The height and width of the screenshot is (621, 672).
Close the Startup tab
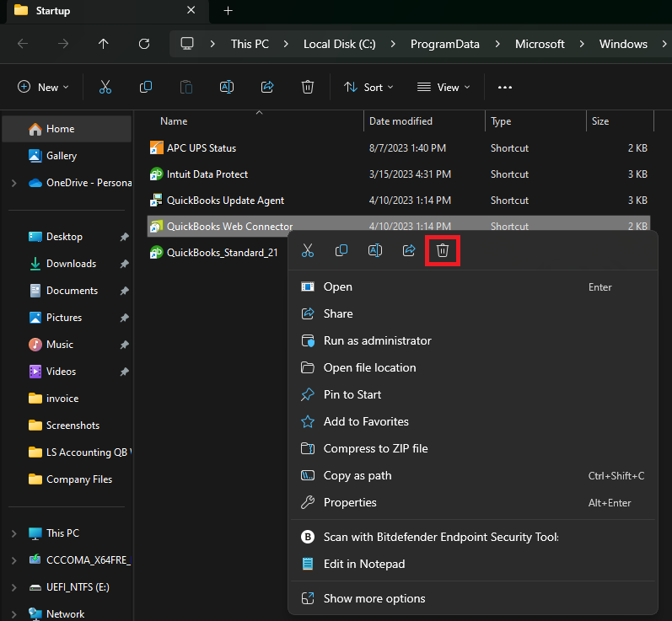[191, 10]
